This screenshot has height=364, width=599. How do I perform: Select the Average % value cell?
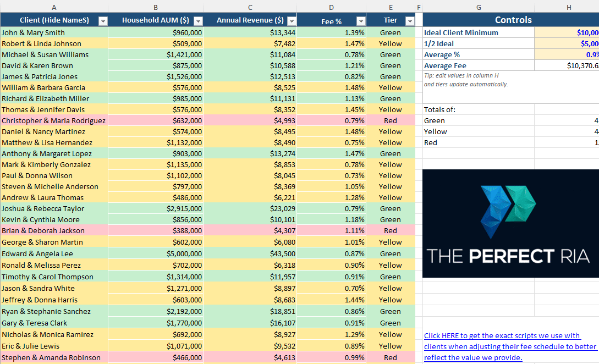pos(567,54)
